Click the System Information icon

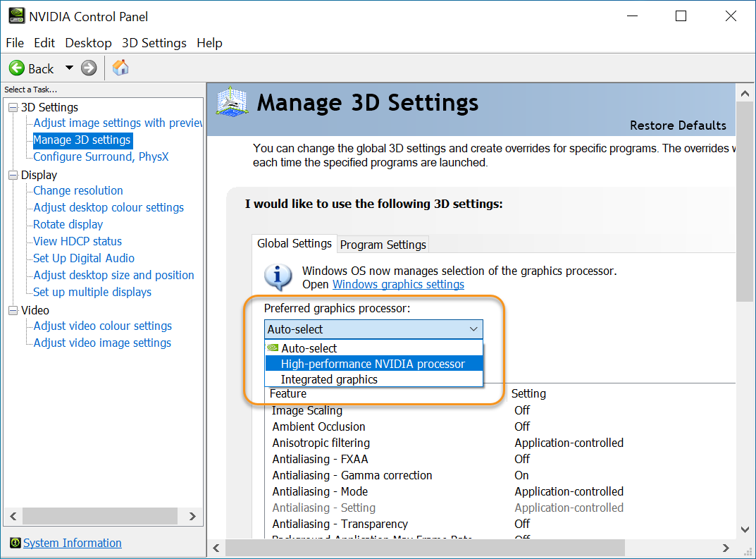(16, 543)
